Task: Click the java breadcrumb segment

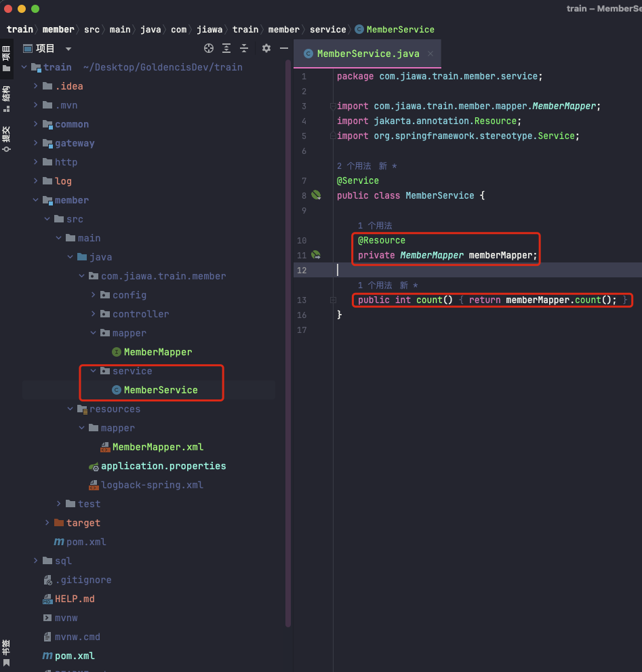Action: (x=151, y=30)
